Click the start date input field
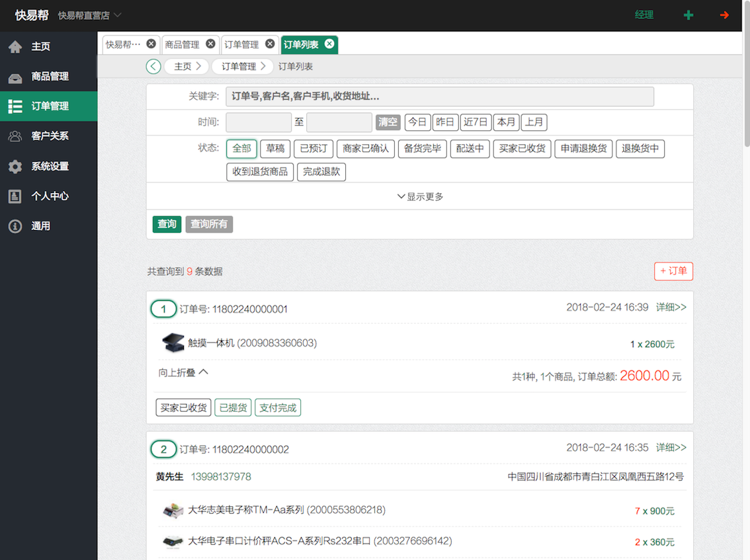The width and height of the screenshot is (750, 560). coord(259,122)
